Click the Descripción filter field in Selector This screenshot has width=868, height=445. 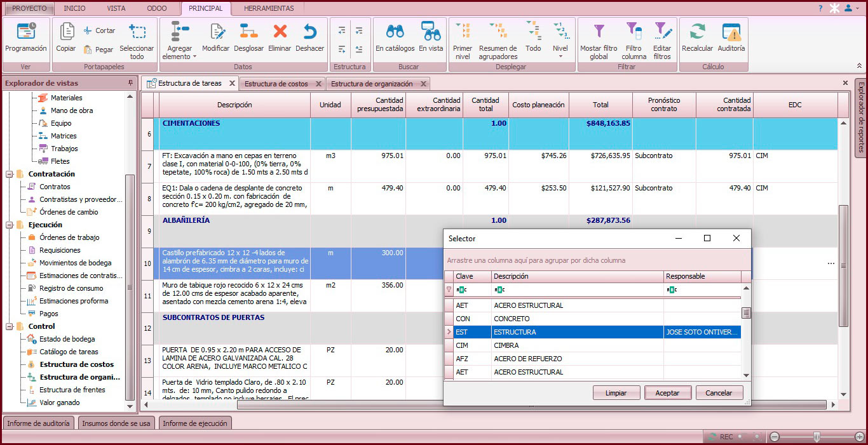point(578,289)
